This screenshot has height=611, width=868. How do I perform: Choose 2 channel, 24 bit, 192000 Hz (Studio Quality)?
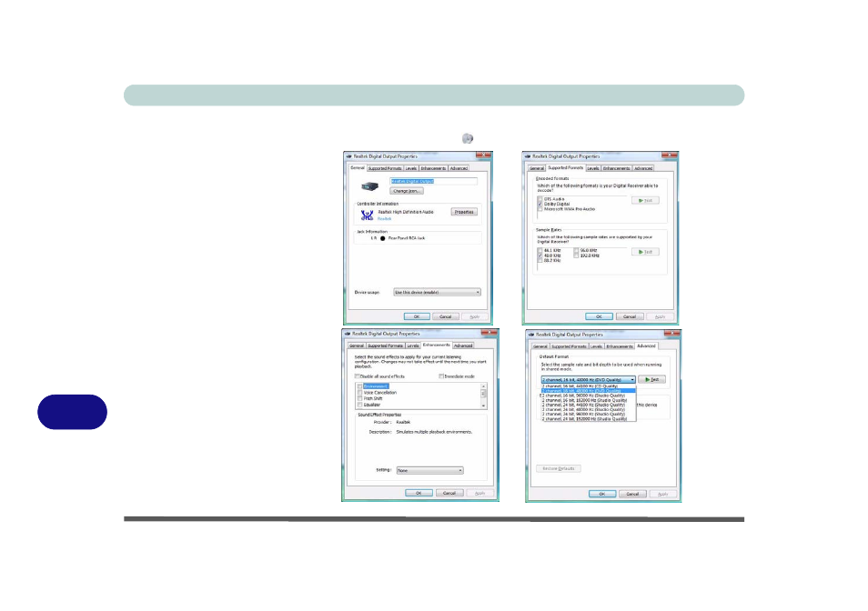588,419
